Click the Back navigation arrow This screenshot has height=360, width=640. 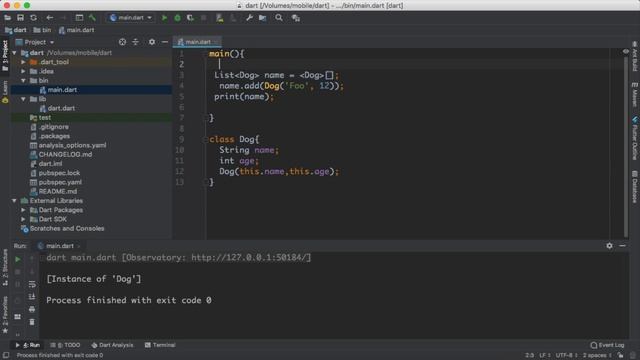coord(49,18)
